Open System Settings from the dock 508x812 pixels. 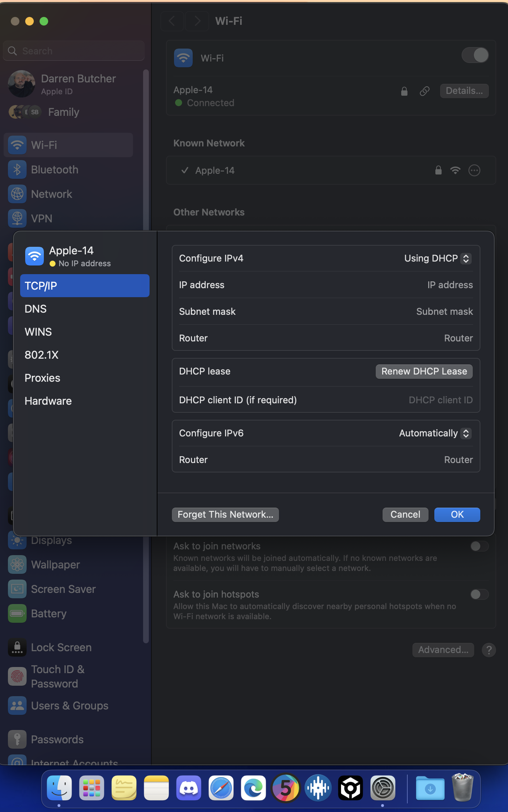click(383, 788)
